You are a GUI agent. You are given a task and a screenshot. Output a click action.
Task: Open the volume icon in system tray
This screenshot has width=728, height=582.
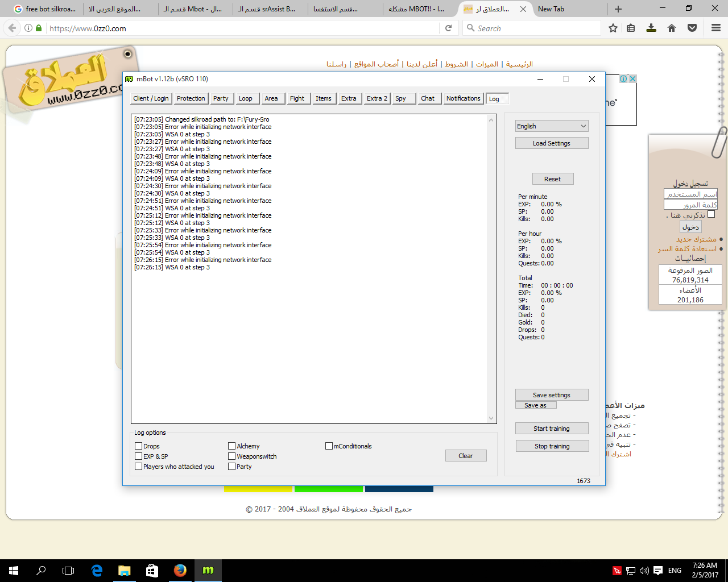pyautogui.click(x=644, y=571)
